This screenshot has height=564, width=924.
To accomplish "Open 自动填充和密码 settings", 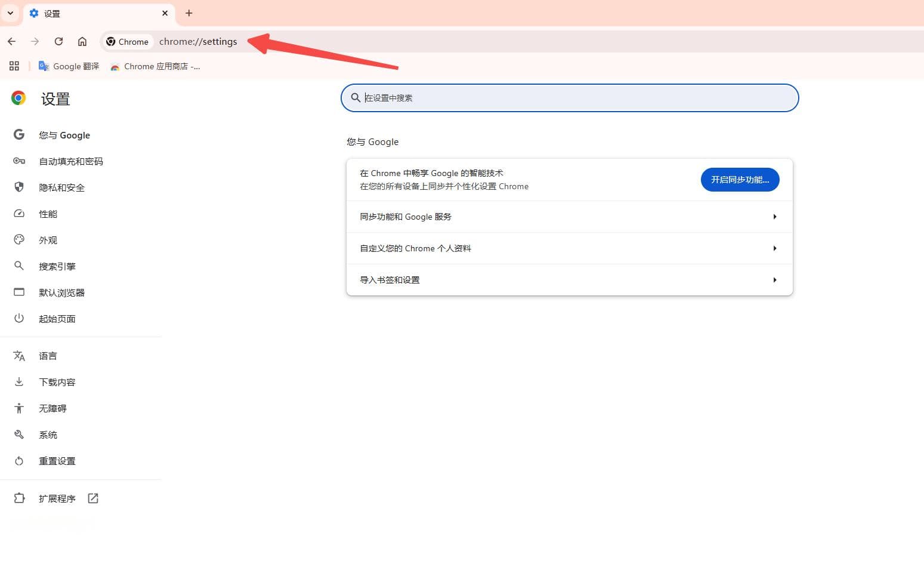I will pos(71,162).
